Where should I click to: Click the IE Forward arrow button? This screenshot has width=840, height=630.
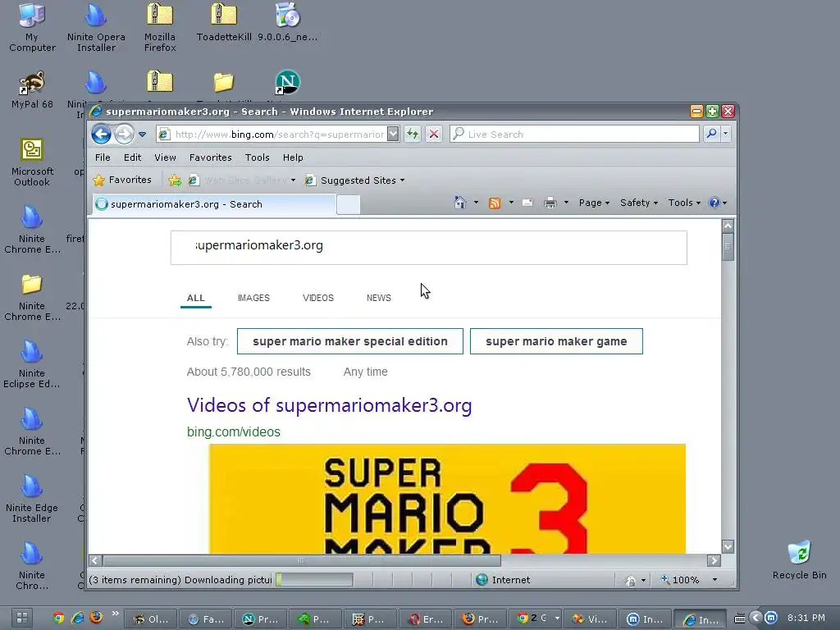(x=125, y=134)
